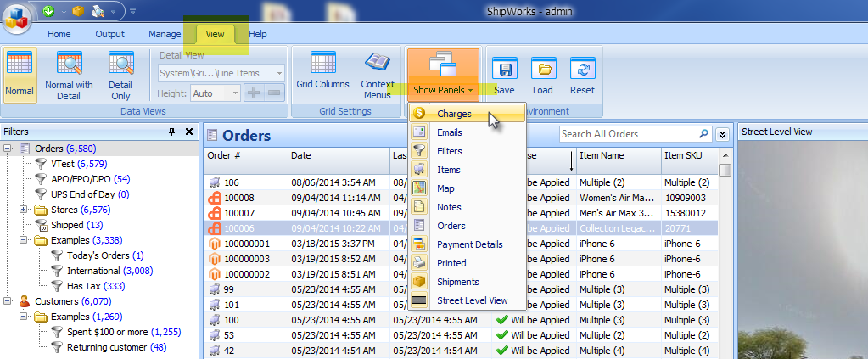Click the Show Panels dropdown button
The image size is (868, 359).
443,75
